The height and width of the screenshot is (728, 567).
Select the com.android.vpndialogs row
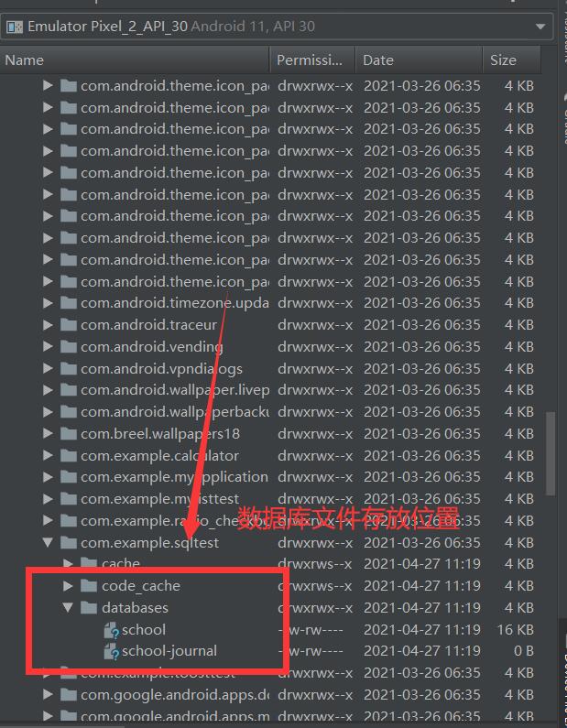271,369
